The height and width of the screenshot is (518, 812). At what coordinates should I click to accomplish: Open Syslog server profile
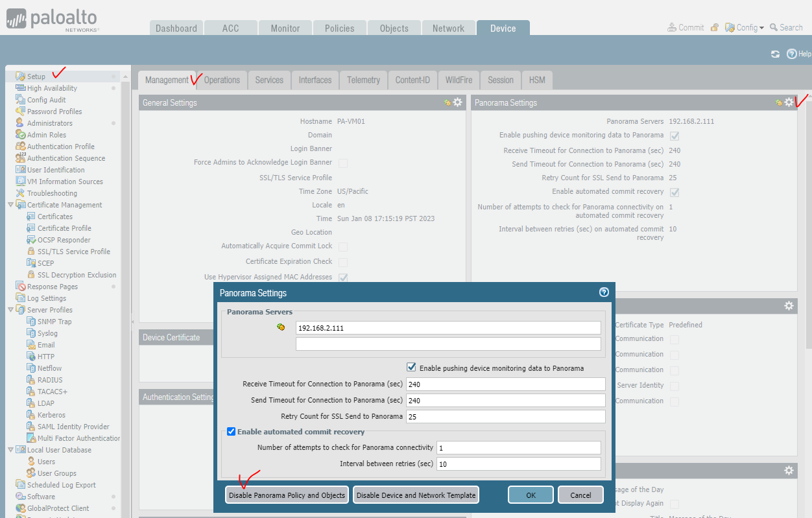(x=47, y=333)
